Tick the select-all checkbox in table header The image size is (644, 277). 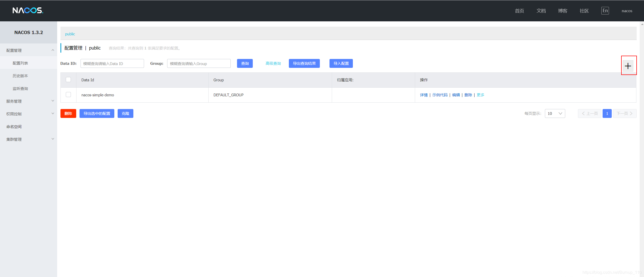(68, 80)
